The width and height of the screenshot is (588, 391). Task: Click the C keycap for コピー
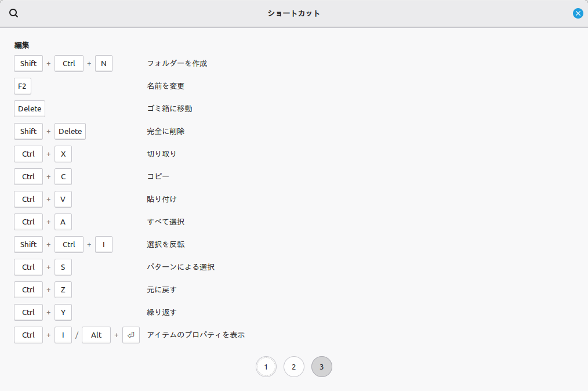click(x=63, y=176)
